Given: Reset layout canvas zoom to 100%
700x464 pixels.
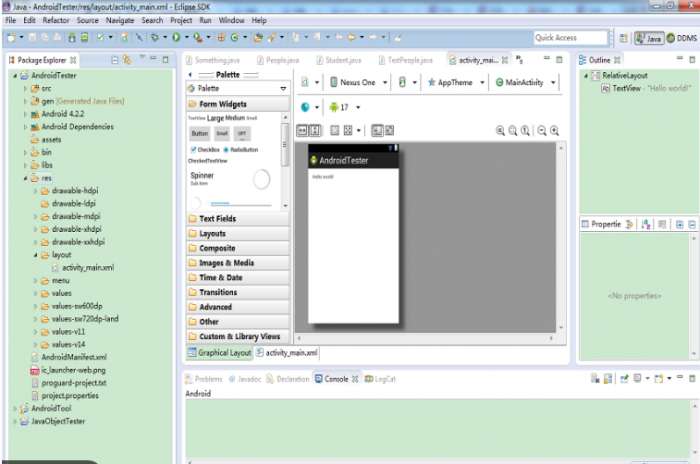Looking at the screenshot, I should pyautogui.click(x=525, y=130).
